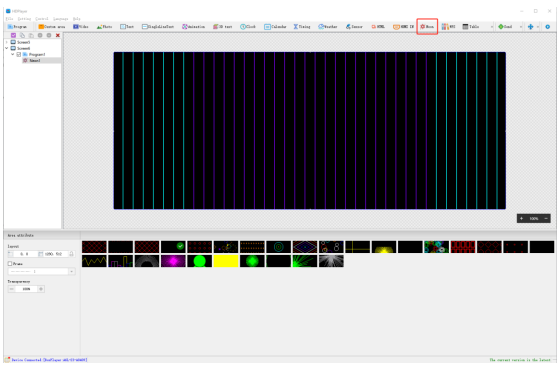Choose the green laser rays effect

coord(305,261)
